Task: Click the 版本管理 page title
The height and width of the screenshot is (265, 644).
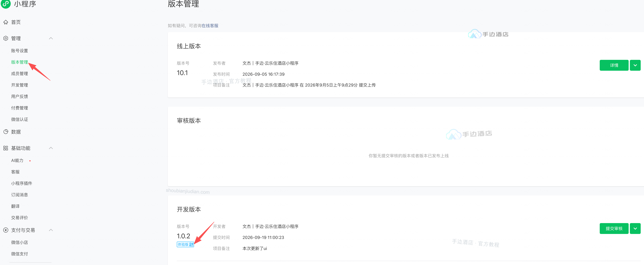Action: pos(183,4)
